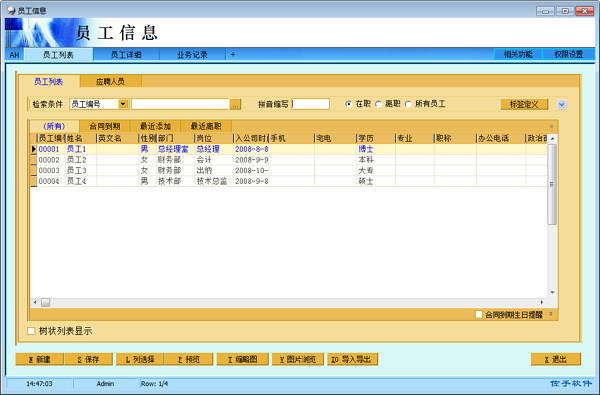Select the 离职 radio button
600x395 pixels.
[x=378, y=104]
